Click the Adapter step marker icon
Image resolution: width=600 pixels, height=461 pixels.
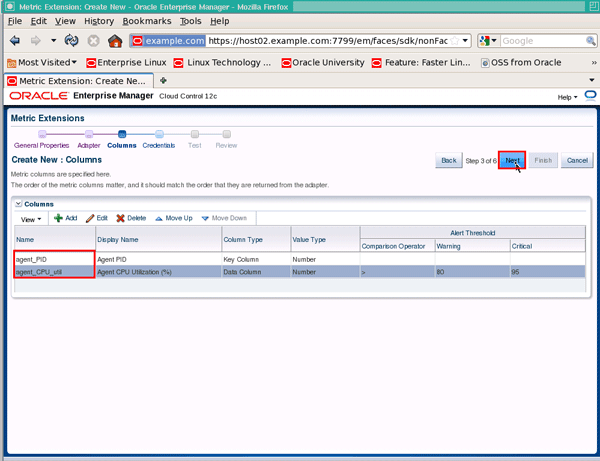89,134
